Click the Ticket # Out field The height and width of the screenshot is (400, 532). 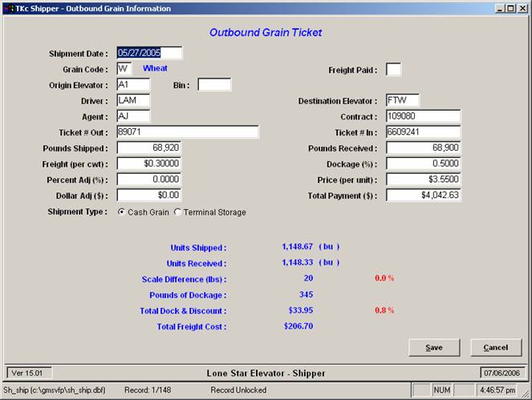[x=187, y=132]
